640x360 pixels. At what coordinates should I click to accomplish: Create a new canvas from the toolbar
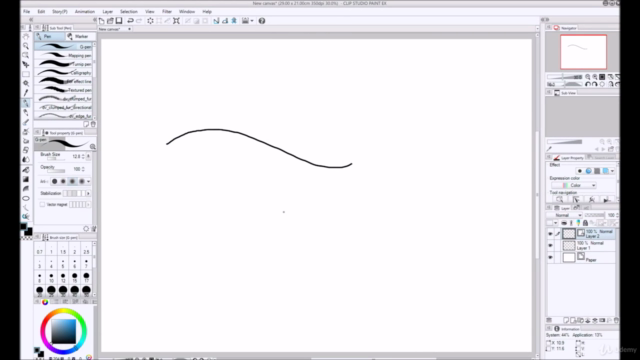pyautogui.click(x=102, y=21)
